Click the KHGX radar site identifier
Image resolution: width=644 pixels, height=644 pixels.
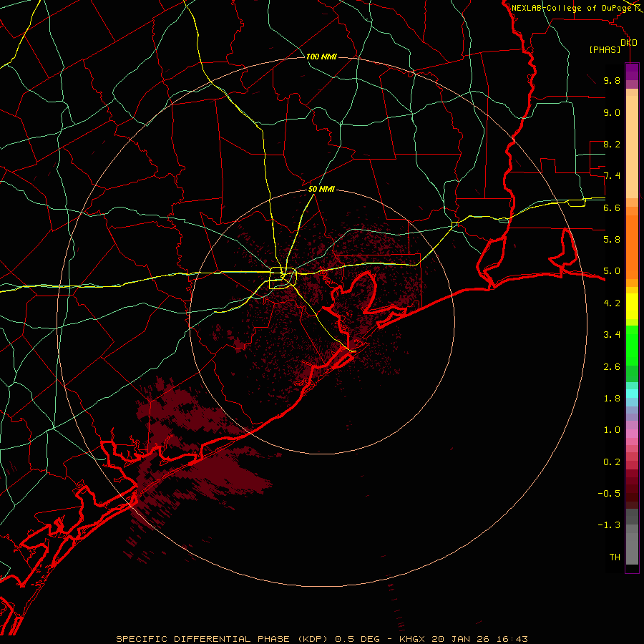pos(412,639)
